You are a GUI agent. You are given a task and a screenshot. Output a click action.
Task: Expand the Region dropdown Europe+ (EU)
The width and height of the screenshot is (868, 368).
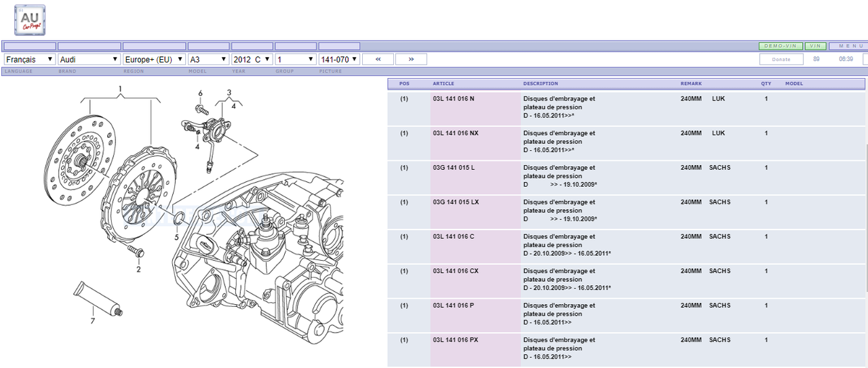point(154,60)
